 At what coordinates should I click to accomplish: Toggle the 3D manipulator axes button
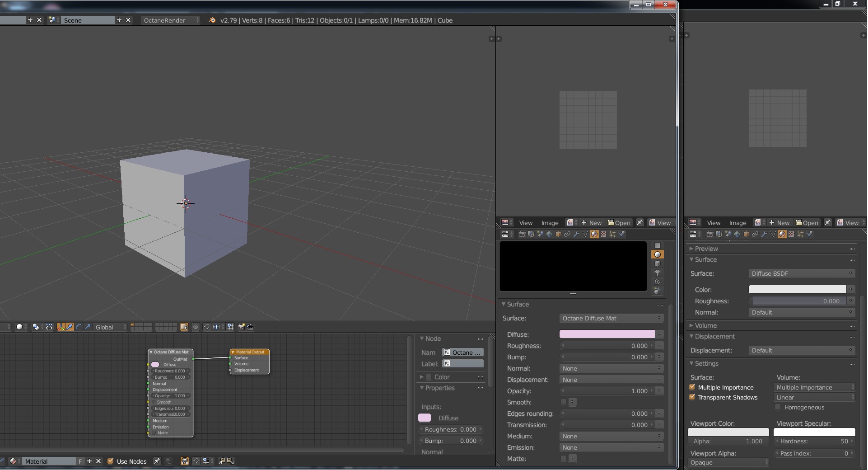click(x=61, y=327)
